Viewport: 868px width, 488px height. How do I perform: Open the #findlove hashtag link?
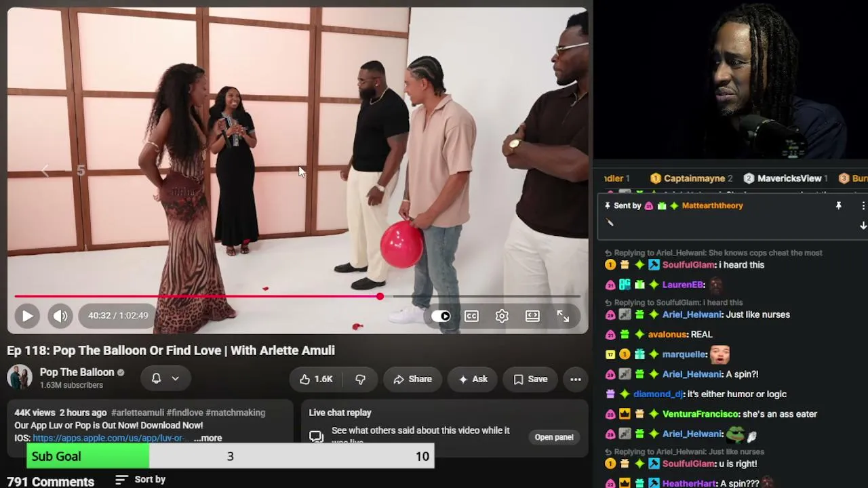tap(184, 413)
